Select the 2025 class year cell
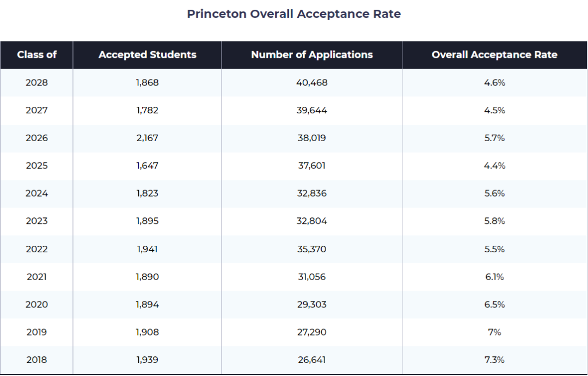 [37, 166]
